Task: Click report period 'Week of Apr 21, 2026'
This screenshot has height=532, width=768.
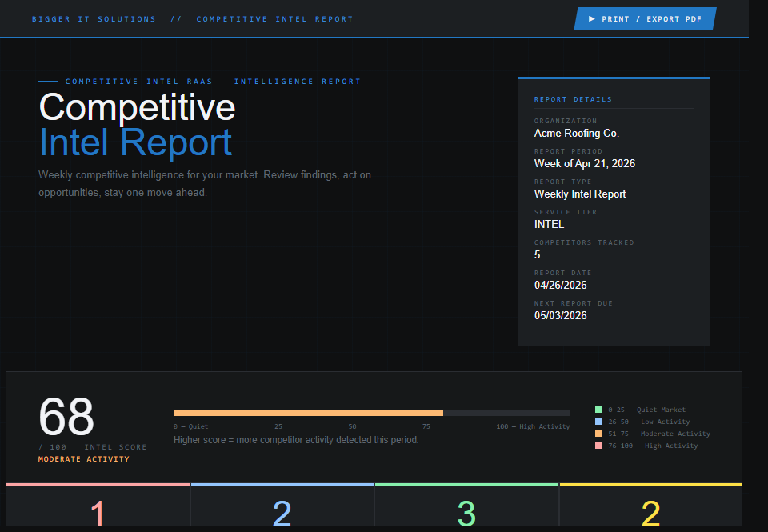Action: pyautogui.click(x=584, y=164)
